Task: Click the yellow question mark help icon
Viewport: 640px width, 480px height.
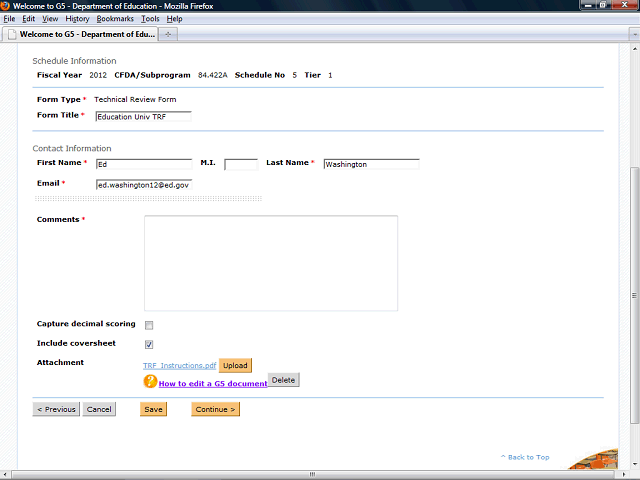Action: [x=151, y=381]
